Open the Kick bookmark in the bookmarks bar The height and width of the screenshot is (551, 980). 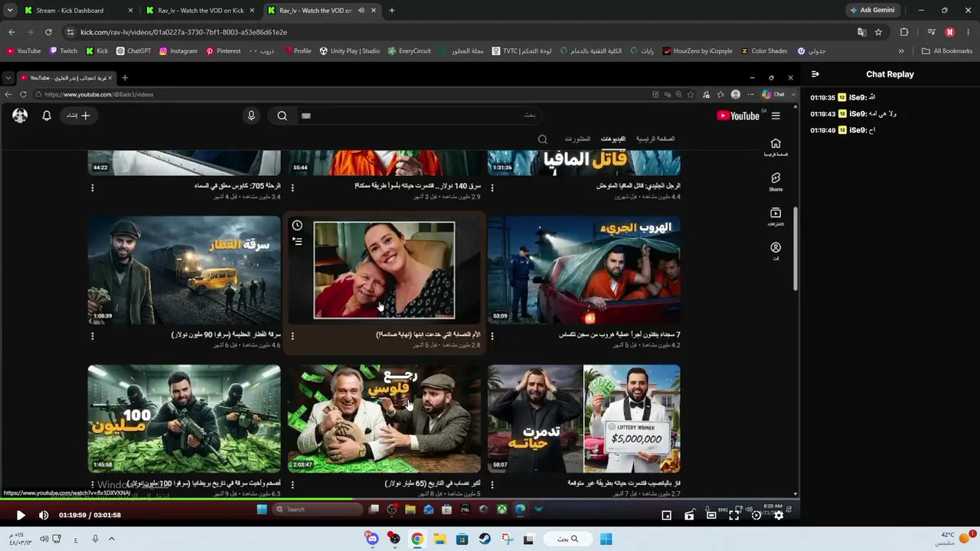(97, 51)
